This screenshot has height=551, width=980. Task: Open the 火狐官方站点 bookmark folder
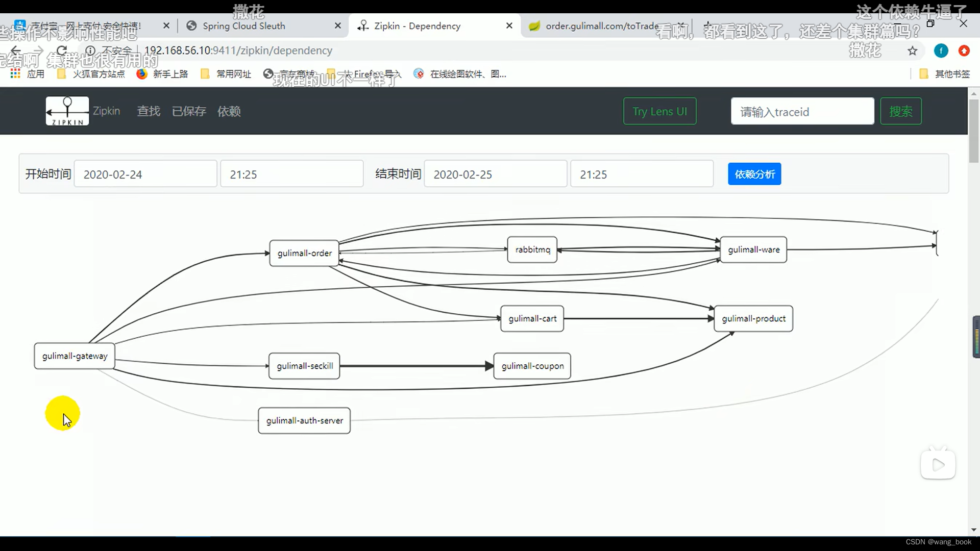click(x=91, y=74)
